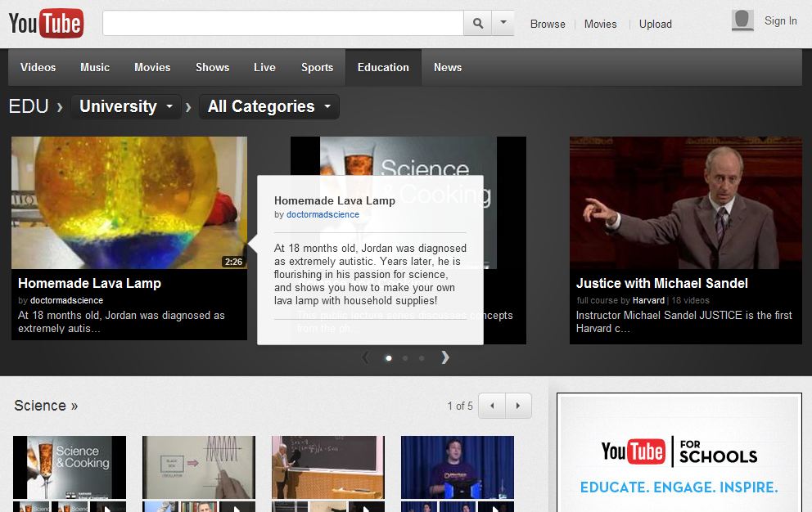
Task: Click the YouTube for Schools banner
Action: 679,453
